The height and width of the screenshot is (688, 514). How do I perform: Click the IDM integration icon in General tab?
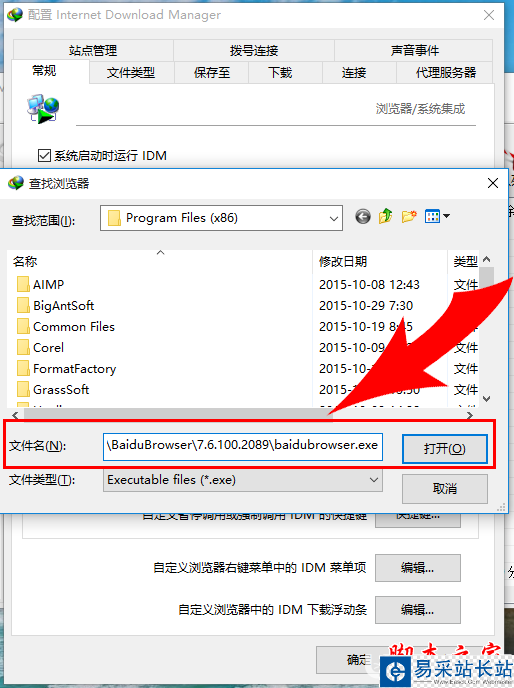click(43, 108)
